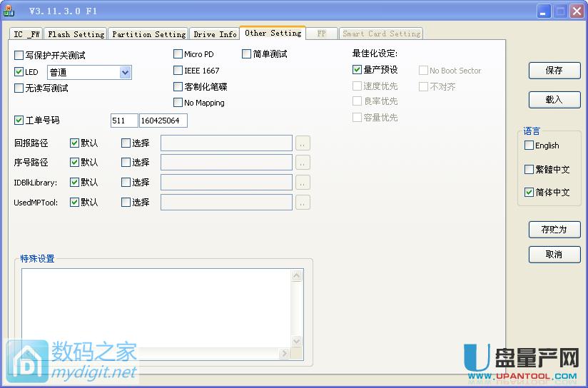The width and height of the screenshot is (588, 388).
Task: Check 选择 for UsedMPTool
Action: (x=126, y=203)
